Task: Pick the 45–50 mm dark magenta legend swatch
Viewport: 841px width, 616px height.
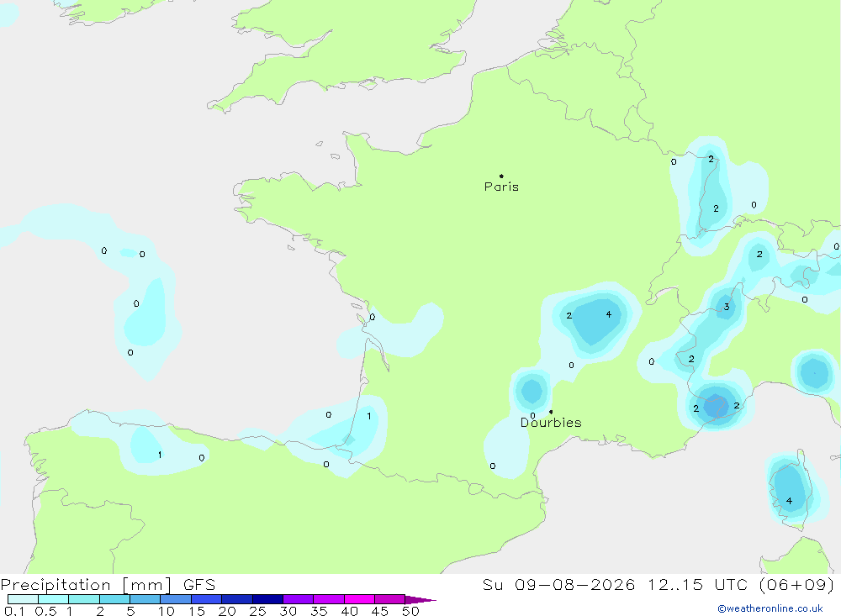Action: point(389,599)
